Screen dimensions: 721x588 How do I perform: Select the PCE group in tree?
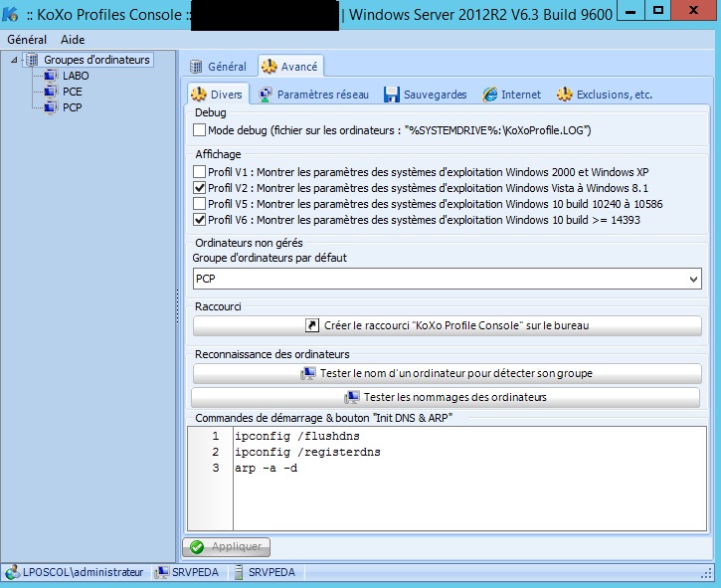click(73, 92)
